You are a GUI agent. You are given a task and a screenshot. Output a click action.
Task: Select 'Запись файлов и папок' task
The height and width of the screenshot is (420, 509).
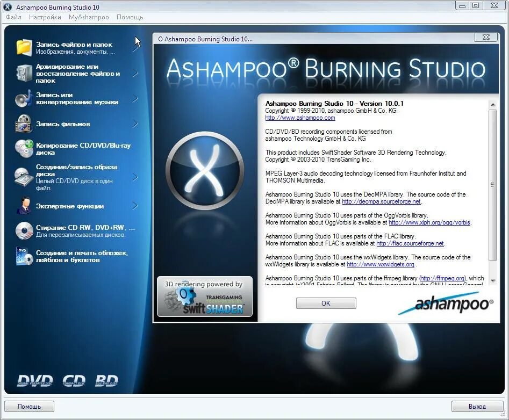click(x=74, y=45)
